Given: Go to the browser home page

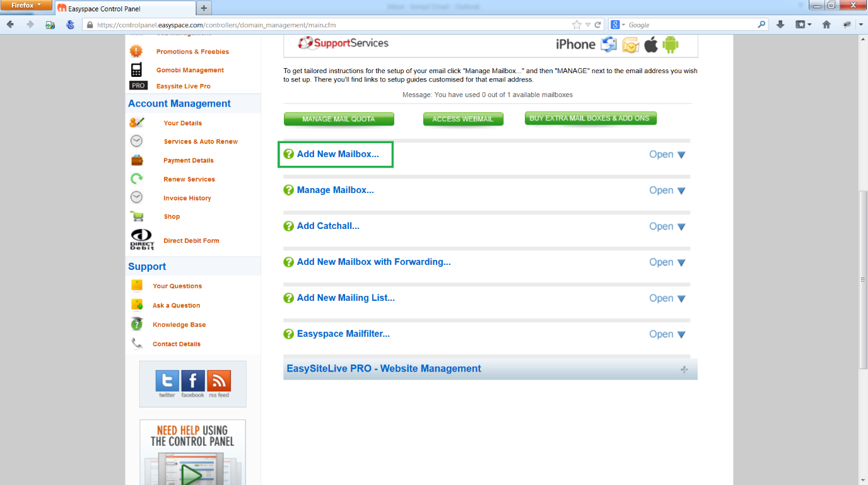Looking at the screenshot, I should [826, 25].
